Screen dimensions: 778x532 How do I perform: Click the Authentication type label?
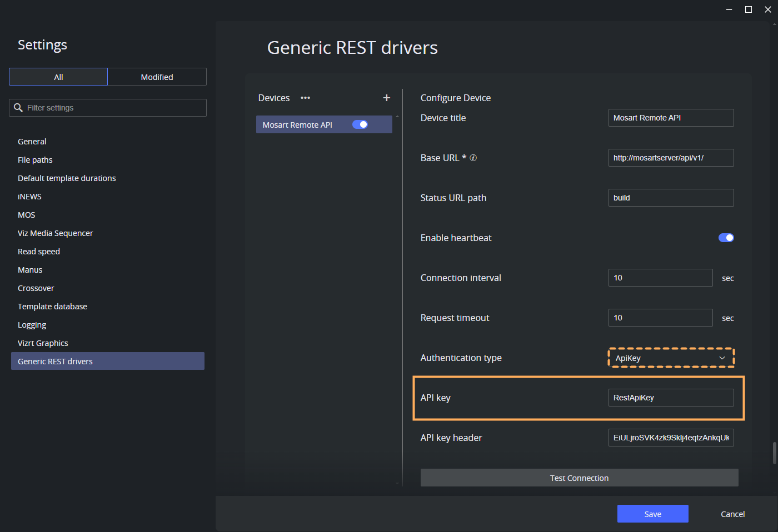coord(461,358)
